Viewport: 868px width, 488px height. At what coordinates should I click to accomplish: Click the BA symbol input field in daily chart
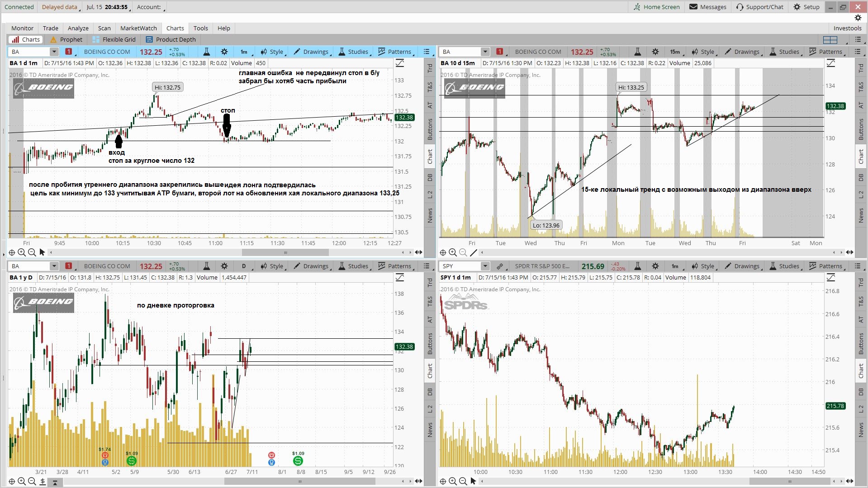pos(29,266)
